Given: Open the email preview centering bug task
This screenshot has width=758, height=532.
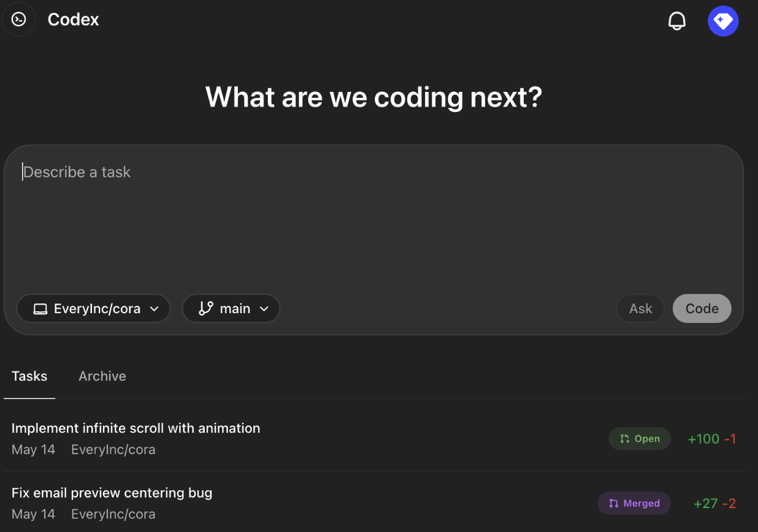Looking at the screenshot, I should point(112,492).
